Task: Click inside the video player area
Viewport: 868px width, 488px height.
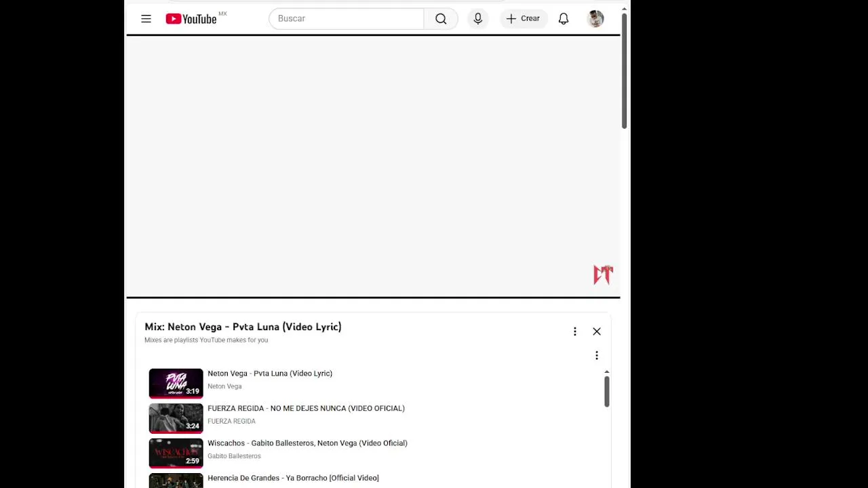Action: tap(373, 166)
